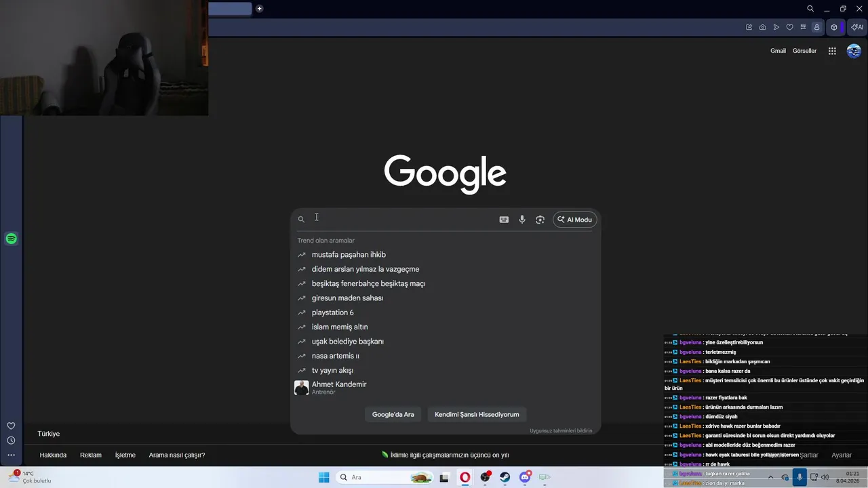Open the Görseller link

805,51
